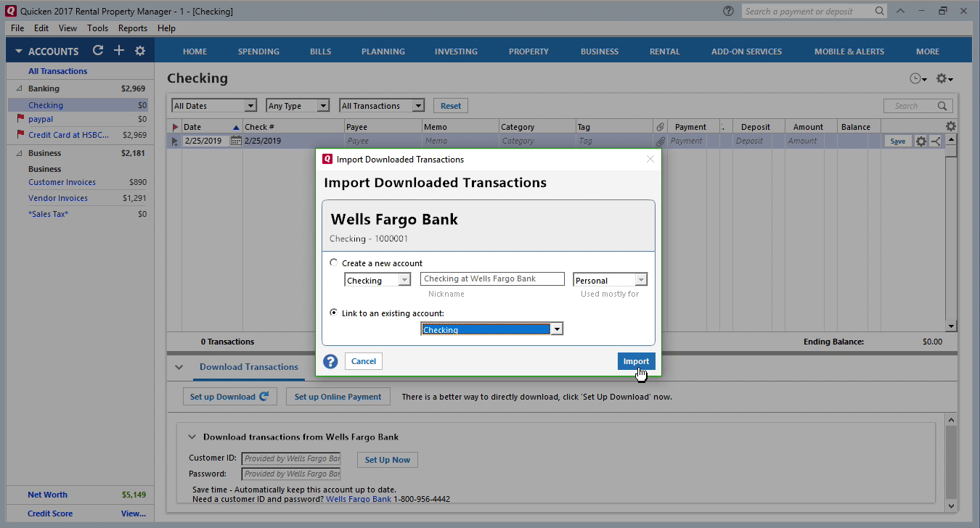Click the register vertical scrollbar down arrow
The image size is (980, 528).
point(952,326)
